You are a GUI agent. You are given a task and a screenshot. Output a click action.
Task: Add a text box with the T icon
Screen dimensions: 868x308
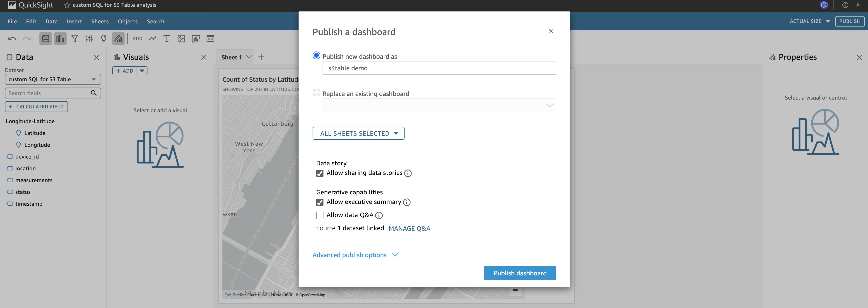coord(167,39)
